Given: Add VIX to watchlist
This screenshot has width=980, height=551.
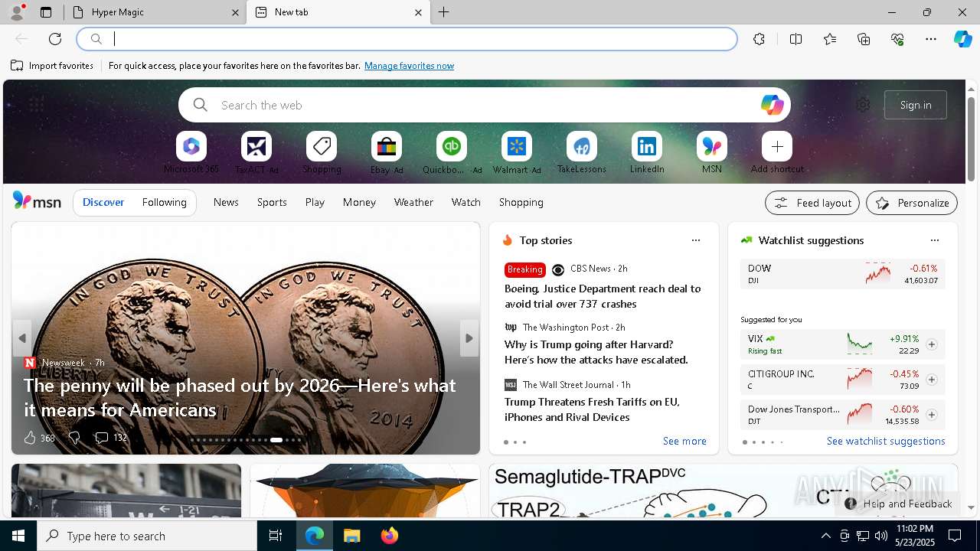Looking at the screenshot, I should 932,344.
